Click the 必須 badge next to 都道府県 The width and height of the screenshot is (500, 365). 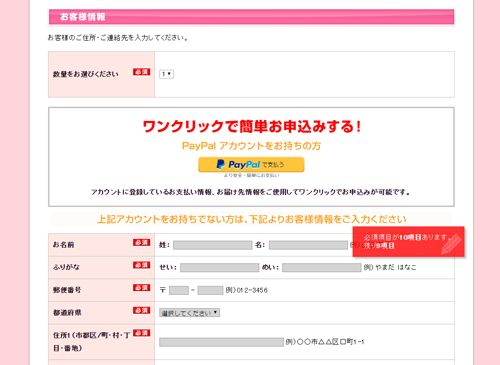point(142,310)
